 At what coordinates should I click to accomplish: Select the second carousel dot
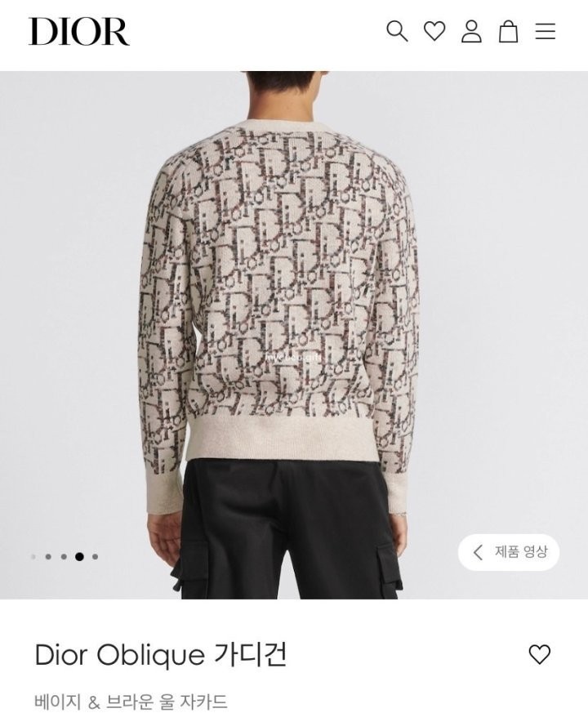point(48,556)
